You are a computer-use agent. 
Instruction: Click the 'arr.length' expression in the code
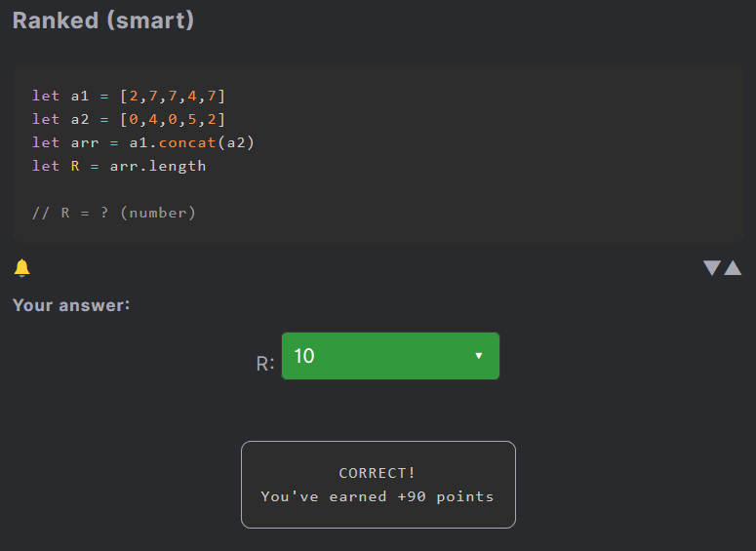point(158,167)
